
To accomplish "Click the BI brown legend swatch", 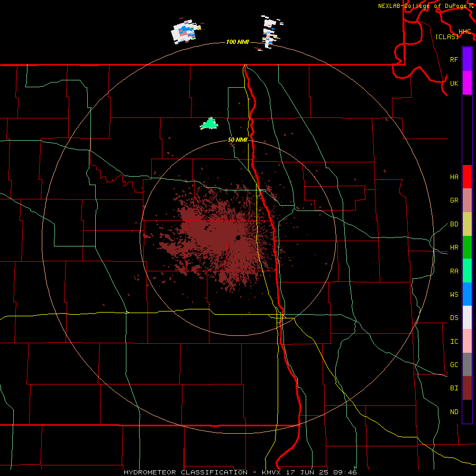I will coord(467,388).
